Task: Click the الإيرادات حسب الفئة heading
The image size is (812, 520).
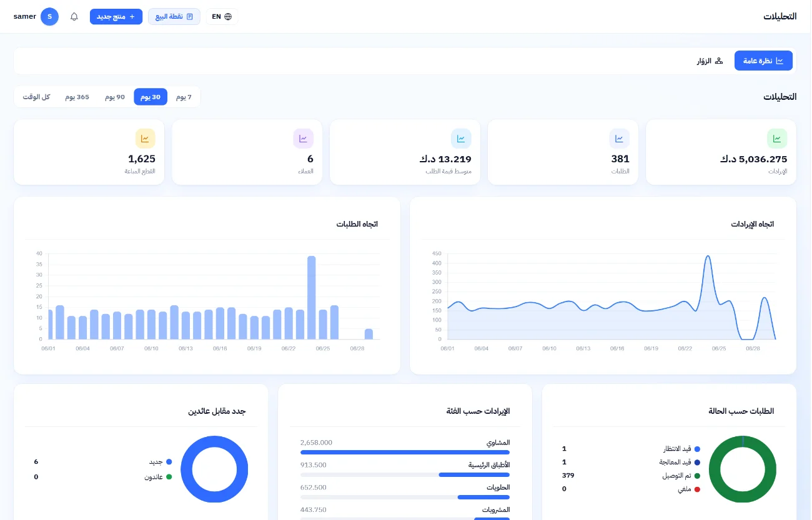Action: [478, 411]
